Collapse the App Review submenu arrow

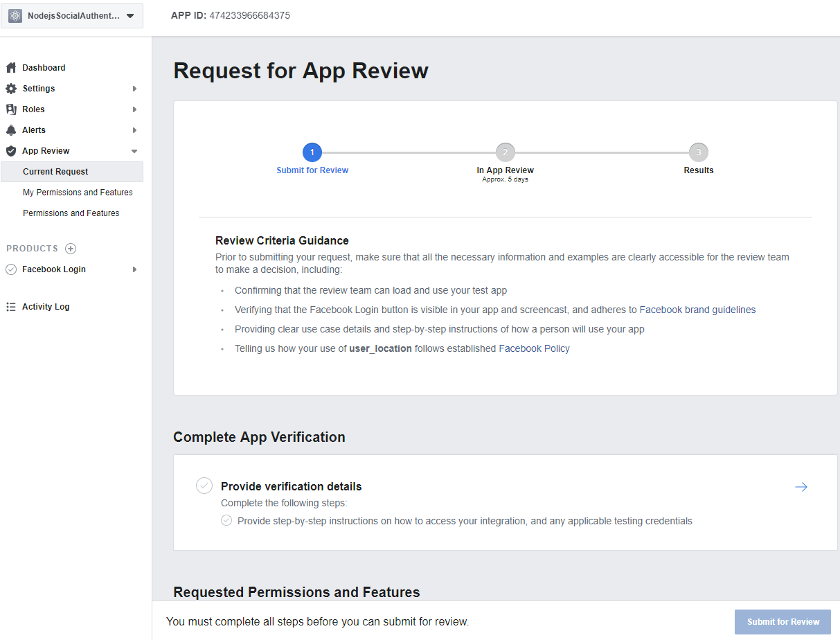[x=134, y=151]
